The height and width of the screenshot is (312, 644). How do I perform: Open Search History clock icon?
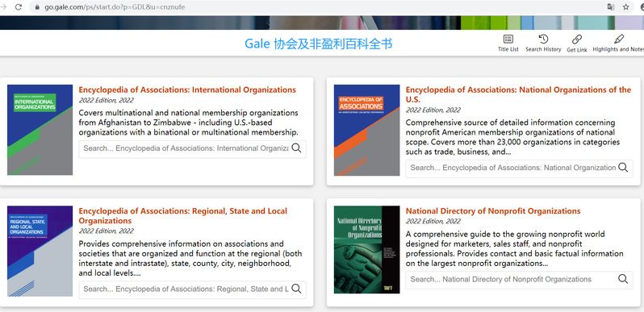point(543,39)
